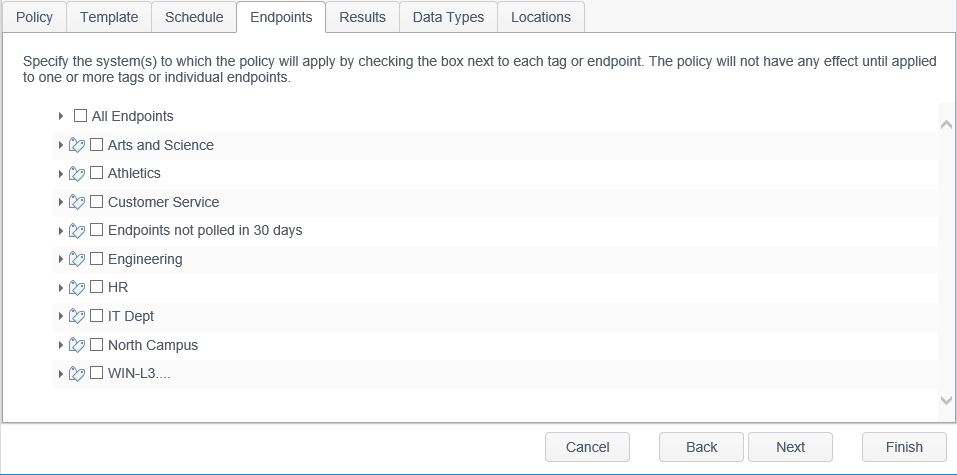The height and width of the screenshot is (475, 957).
Task: Select the Athletics tag label
Action: pos(134,174)
